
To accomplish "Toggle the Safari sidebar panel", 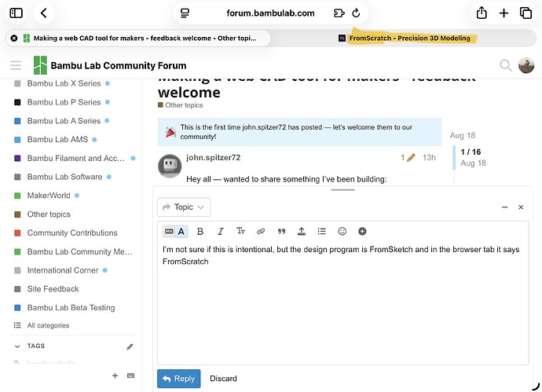I will (x=16, y=13).
